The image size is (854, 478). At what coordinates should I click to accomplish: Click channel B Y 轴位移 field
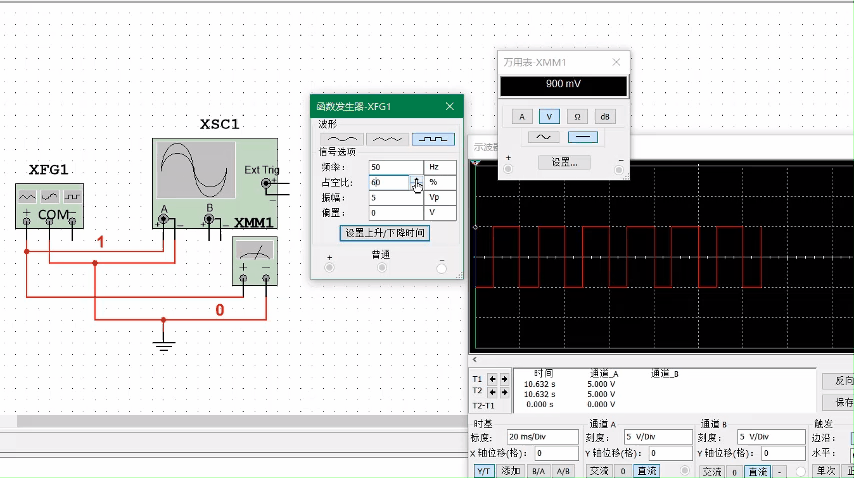coord(784,453)
